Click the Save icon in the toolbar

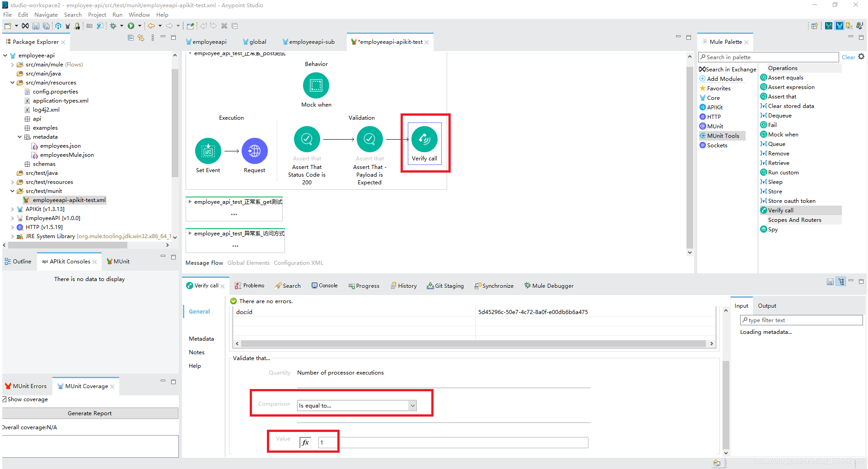pos(36,26)
